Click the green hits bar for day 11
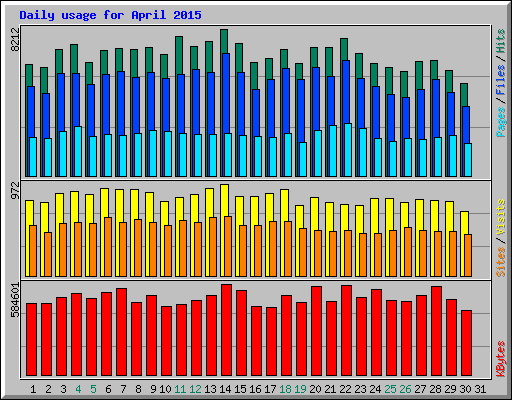 tap(179, 55)
